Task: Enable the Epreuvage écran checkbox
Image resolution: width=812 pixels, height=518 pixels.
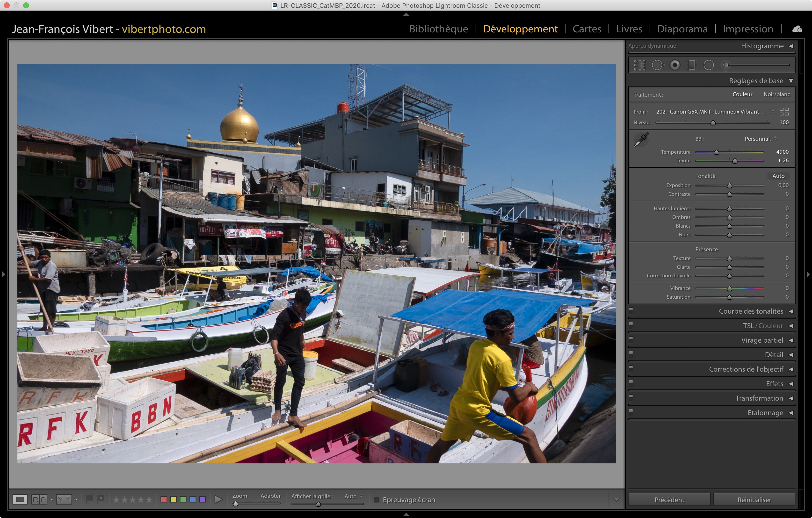Action: (x=377, y=499)
